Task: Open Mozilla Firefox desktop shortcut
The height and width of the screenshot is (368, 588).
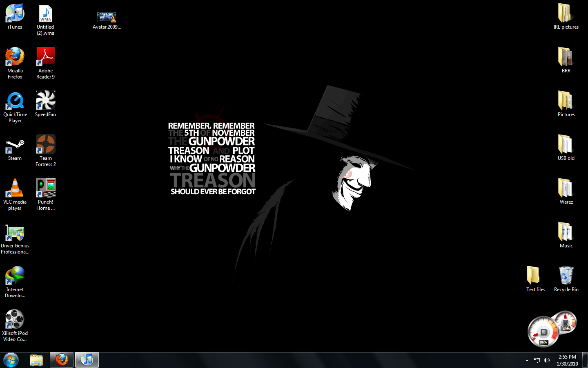Action: pyautogui.click(x=15, y=56)
